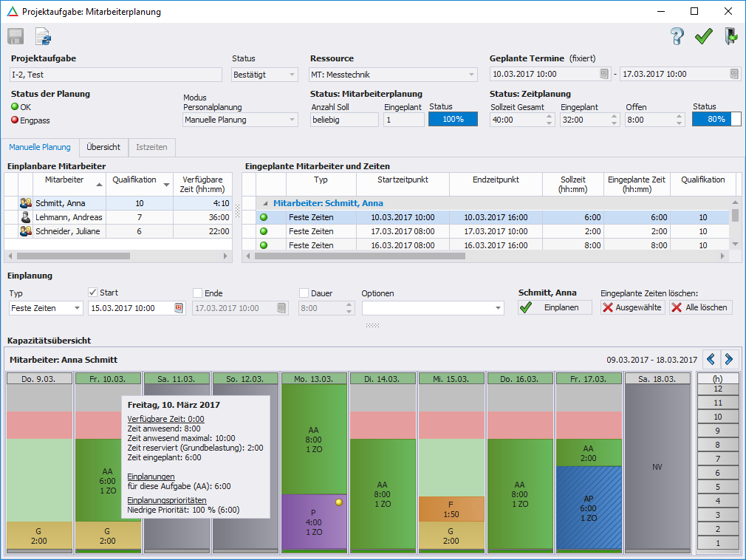The width and height of the screenshot is (746, 560).
Task: Click the refresh document icon
Action: pos(44,36)
